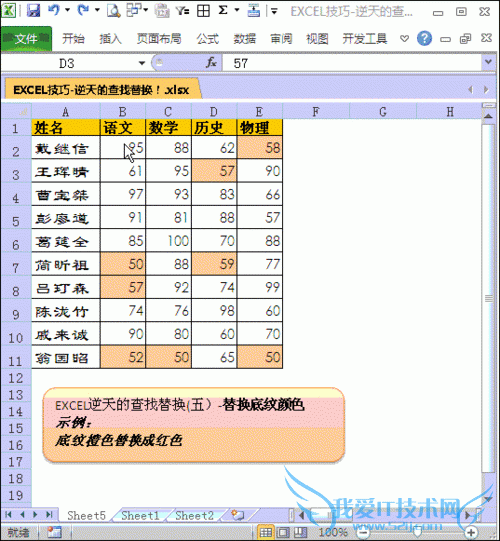Screen dimensions: 500x541
Task: Go to first sheet navigation arrow
Action: [8, 515]
